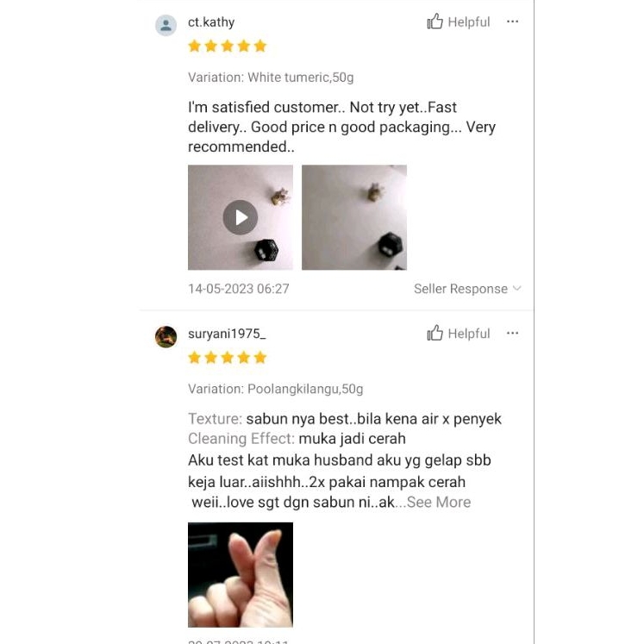The height and width of the screenshot is (644, 644).
Task: Open ct.kathy's default profile avatar
Action: 166,26
